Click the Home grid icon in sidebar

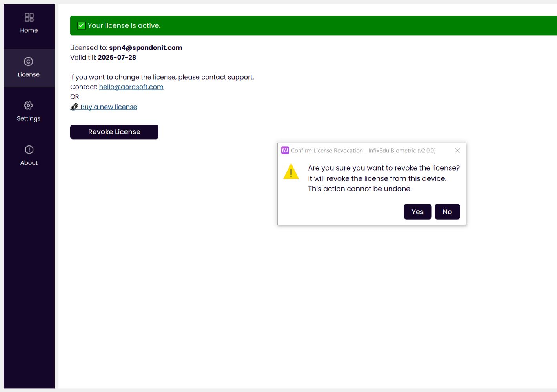[x=29, y=17]
